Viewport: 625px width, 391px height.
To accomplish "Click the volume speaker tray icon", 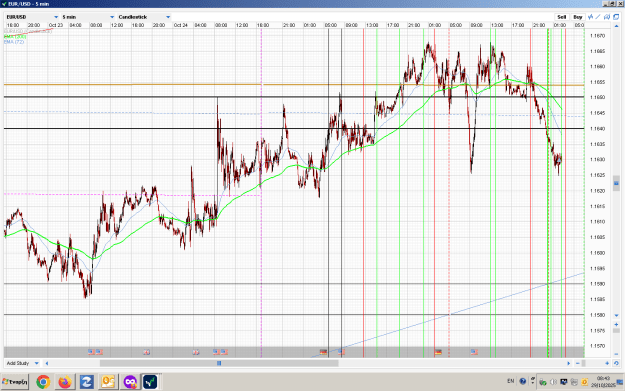I will pos(553,382).
